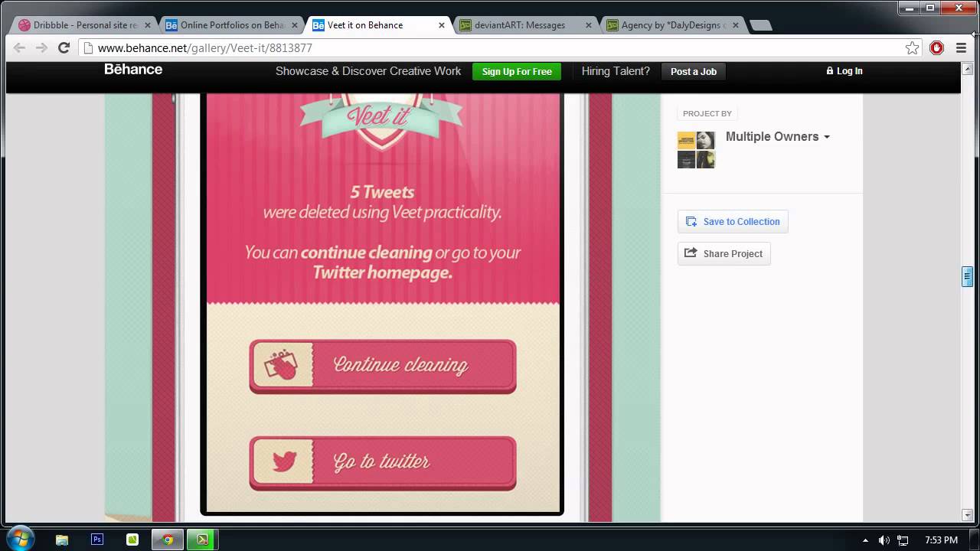Click the Behance logo
This screenshot has height=551, width=980.
pos(133,70)
